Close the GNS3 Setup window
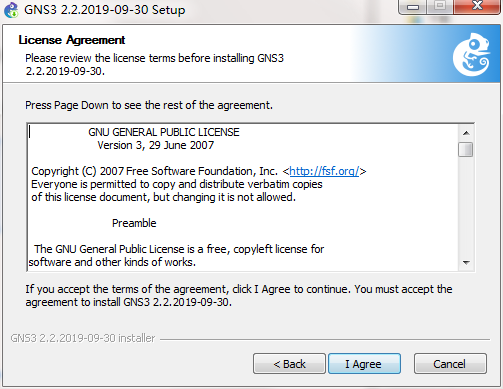This screenshot has width=503, height=389. point(477,6)
